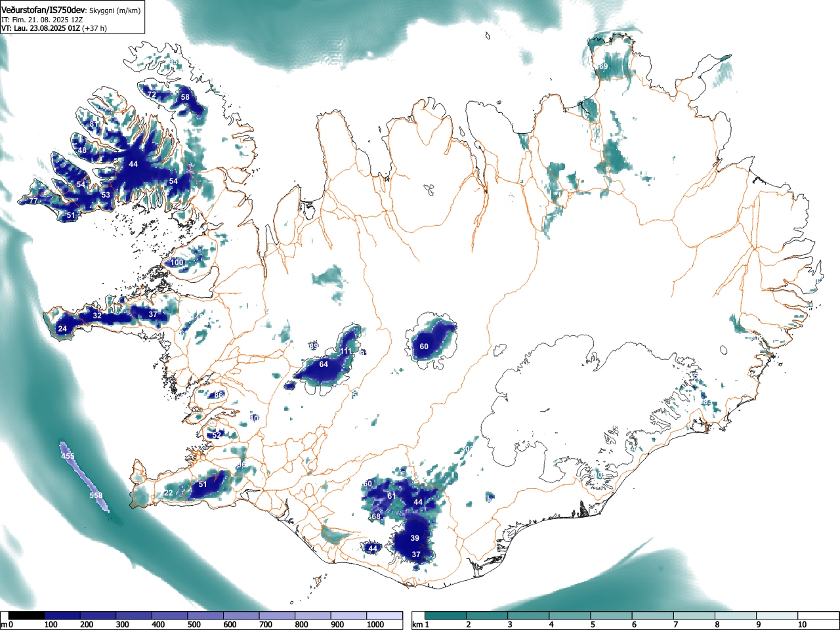Click the "455" value on the offshore band
This screenshot has height=630, width=840.
(x=68, y=456)
